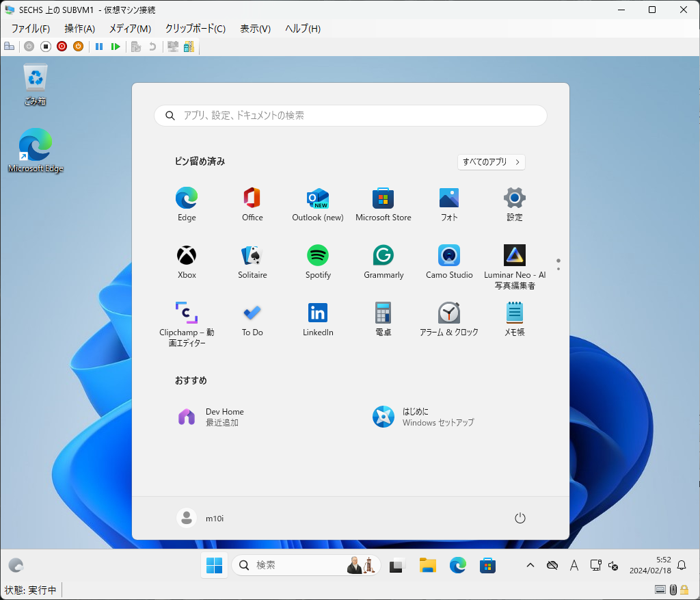
Task: Open the ファイル(F) menu
Action: [30, 29]
